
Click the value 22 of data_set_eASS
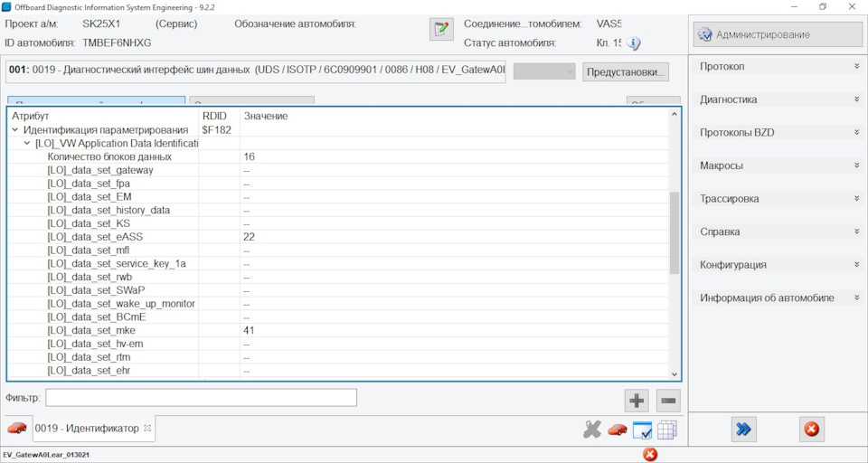(250, 237)
